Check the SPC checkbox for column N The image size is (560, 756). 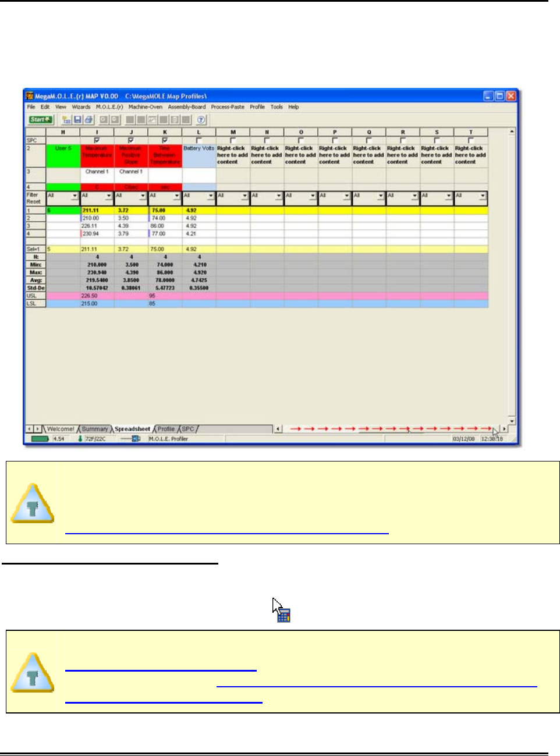point(267,140)
